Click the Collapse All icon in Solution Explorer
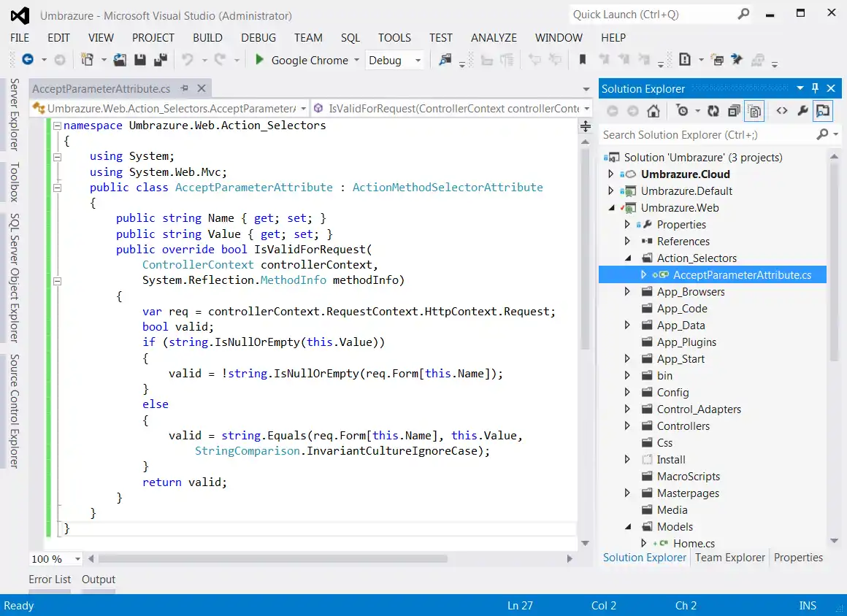Image resolution: width=847 pixels, height=616 pixels. [734, 111]
